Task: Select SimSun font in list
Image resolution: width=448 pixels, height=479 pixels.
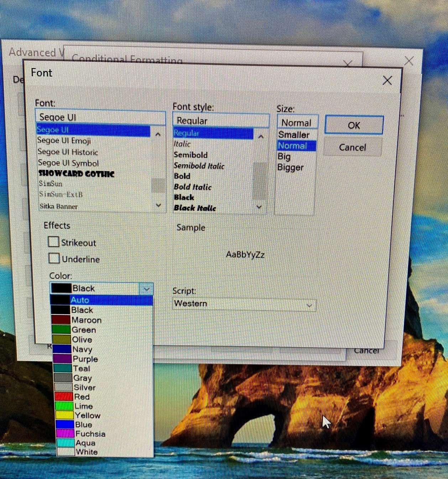Action: point(51,184)
